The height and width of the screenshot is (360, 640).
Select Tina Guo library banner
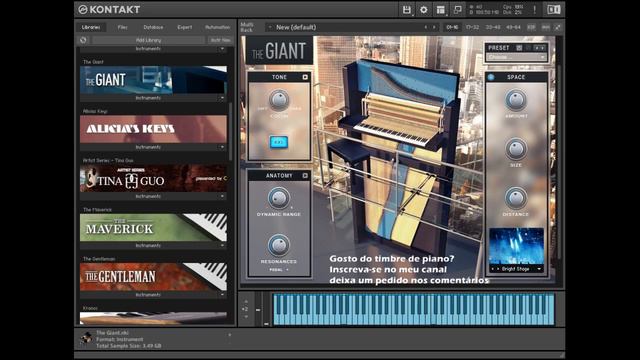[153, 178]
